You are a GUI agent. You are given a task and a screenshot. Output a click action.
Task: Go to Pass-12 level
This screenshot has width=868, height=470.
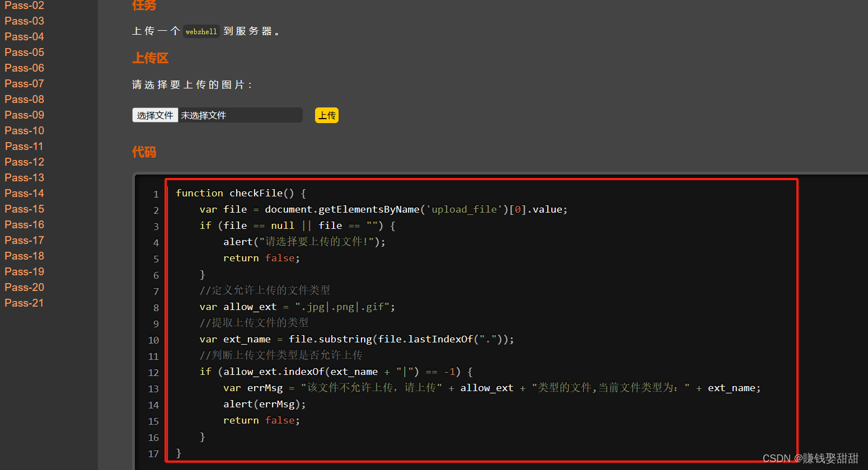click(x=25, y=162)
